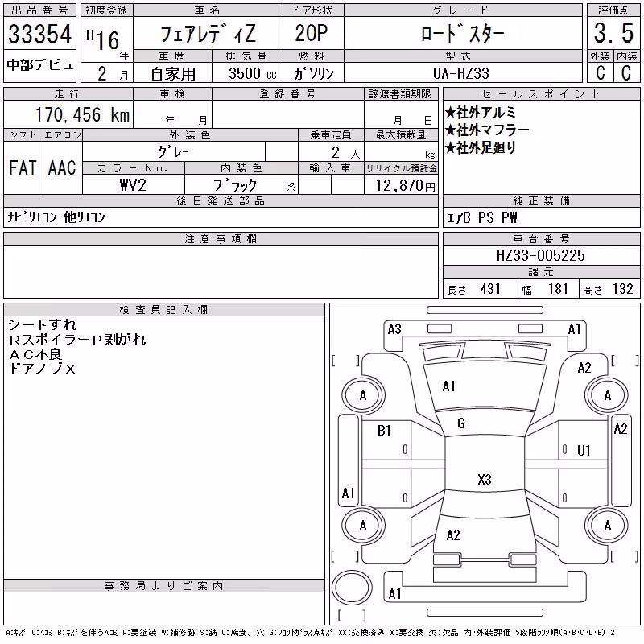
Task: Click rear left wheel A marker
Action: click(x=363, y=526)
